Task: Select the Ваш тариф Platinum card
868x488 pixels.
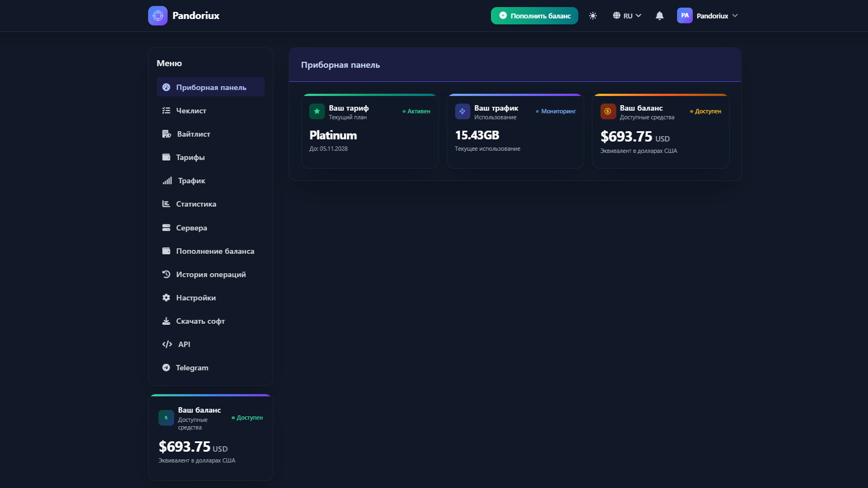Action: 369,131
